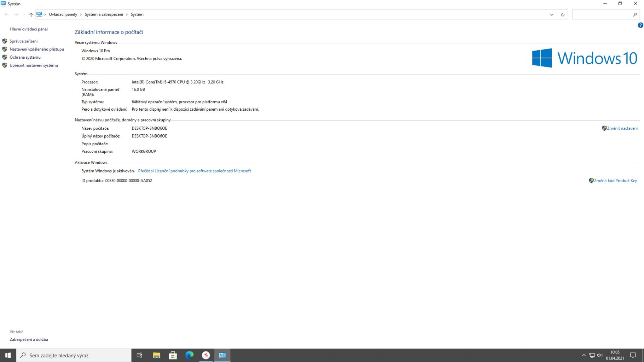
Task: Open Správce zařízení (Device Manager)
Action: pos(24,41)
